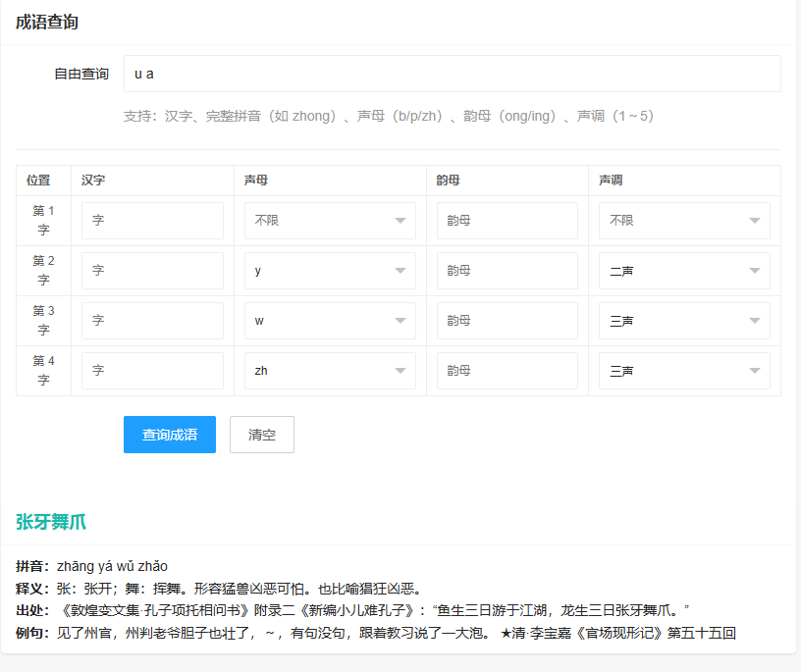Viewport: 801px width, 672px height.
Task: Click the 清空 clear button
Action: [x=261, y=434]
